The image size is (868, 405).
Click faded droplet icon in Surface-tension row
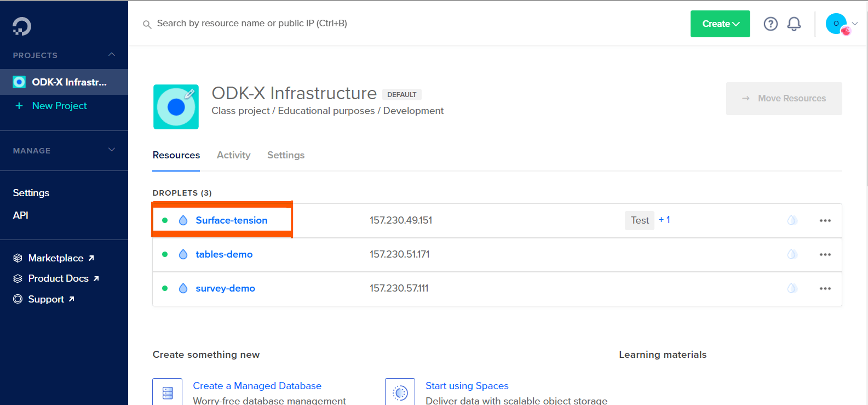click(x=792, y=220)
